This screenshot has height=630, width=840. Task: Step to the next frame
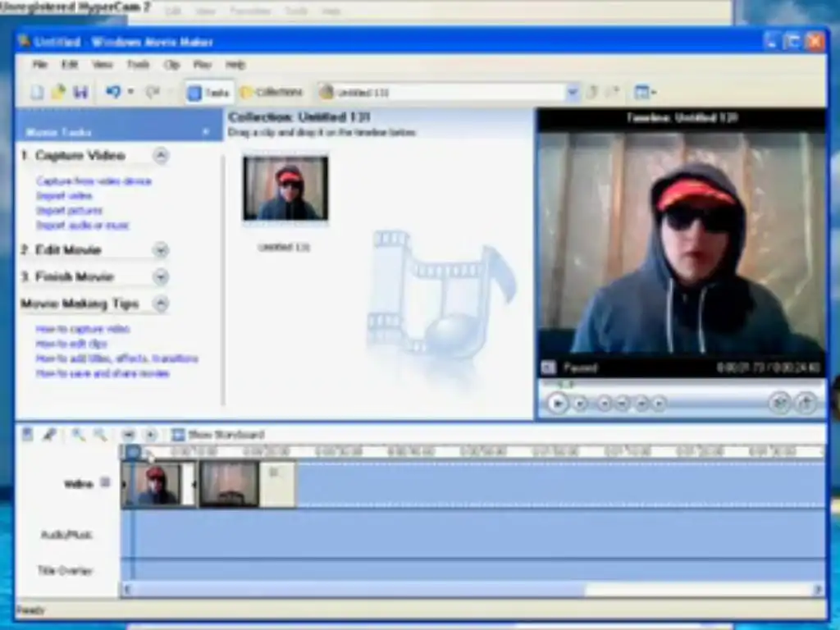(x=641, y=404)
